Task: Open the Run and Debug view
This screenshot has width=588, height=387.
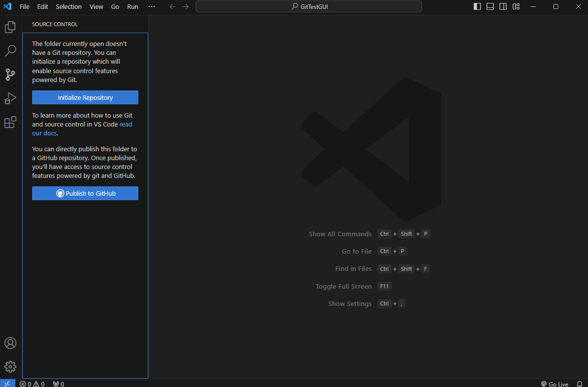Action: tap(10, 98)
